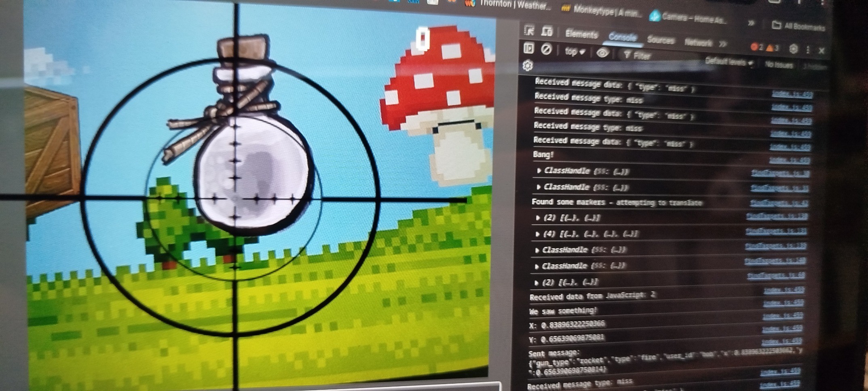
Task: Select the 'Bang!' console message
Action: pos(543,154)
